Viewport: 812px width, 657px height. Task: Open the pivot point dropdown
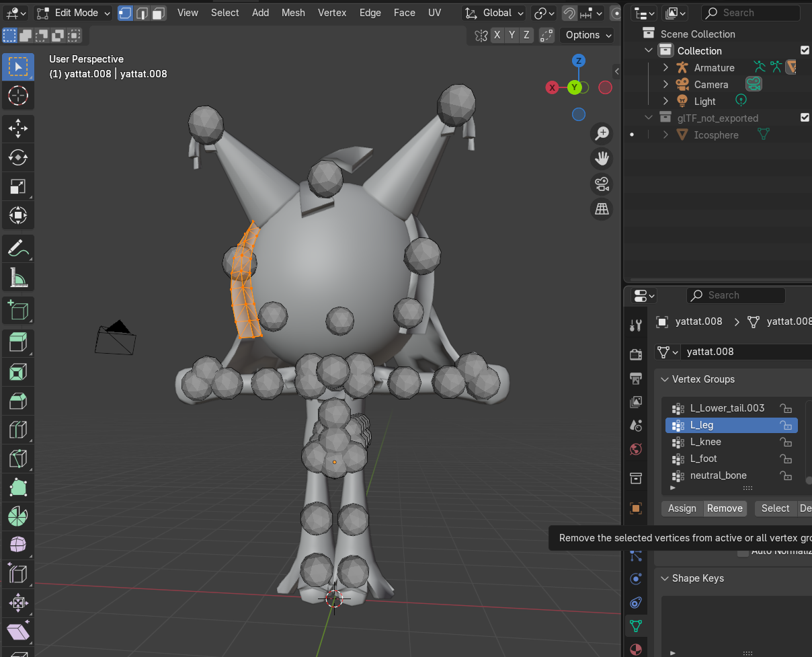544,13
